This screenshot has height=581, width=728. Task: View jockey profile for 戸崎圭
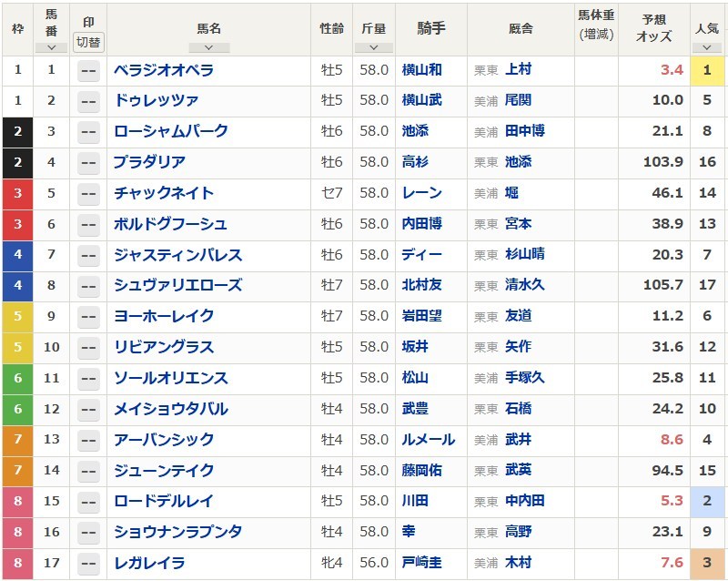point(421,563)
